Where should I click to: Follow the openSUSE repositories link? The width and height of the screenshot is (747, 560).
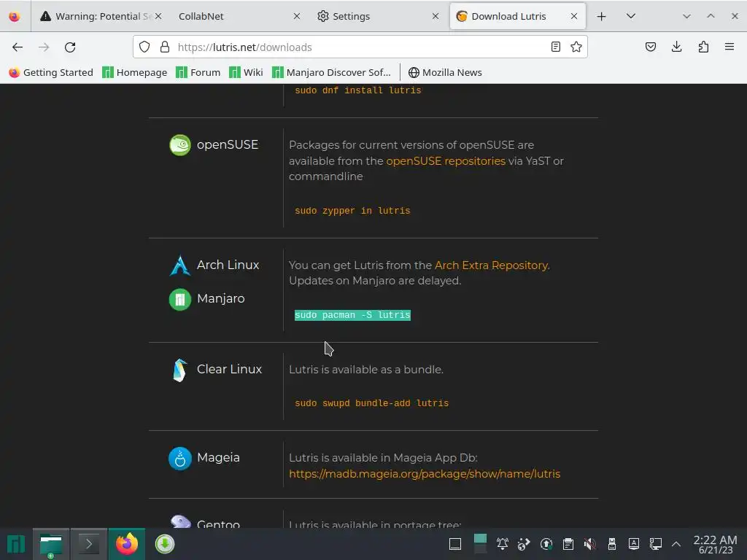click(x=446, y=161)
